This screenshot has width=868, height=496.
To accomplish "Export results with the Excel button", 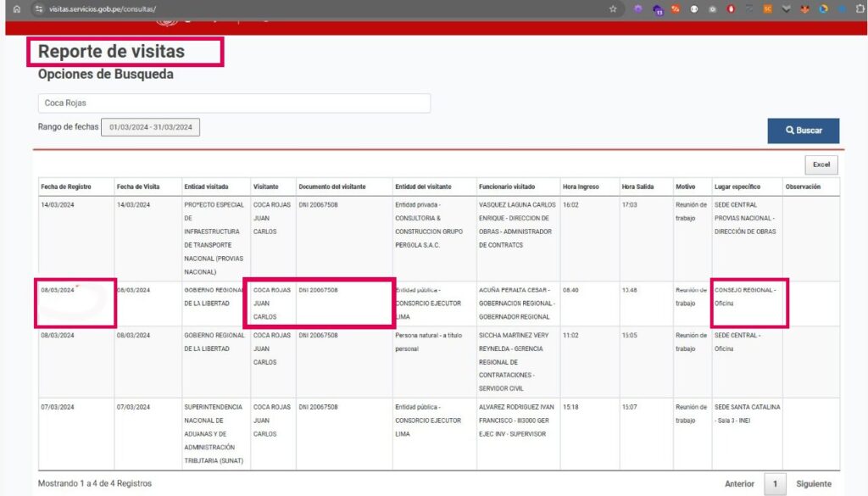I will point(821,164).
